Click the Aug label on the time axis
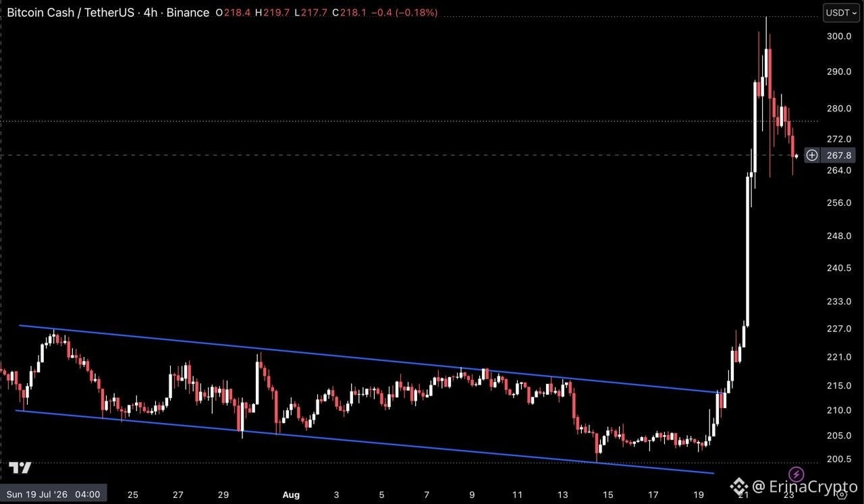 tap(291, 495)
